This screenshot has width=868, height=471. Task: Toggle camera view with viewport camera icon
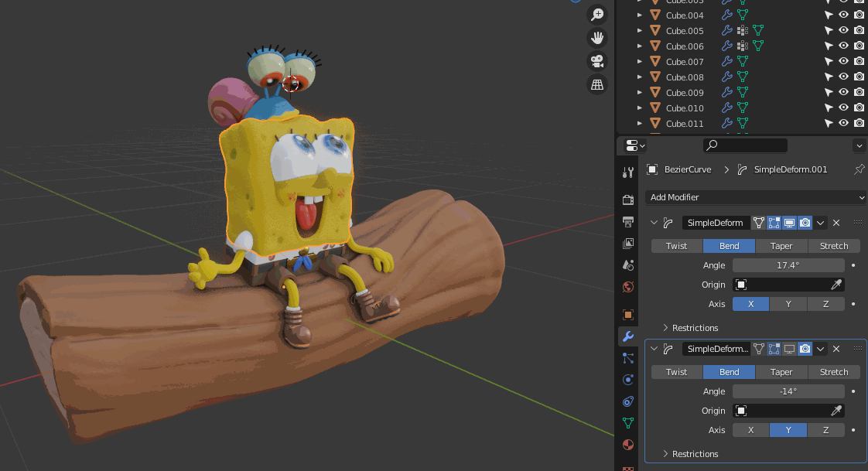point(596,61)
